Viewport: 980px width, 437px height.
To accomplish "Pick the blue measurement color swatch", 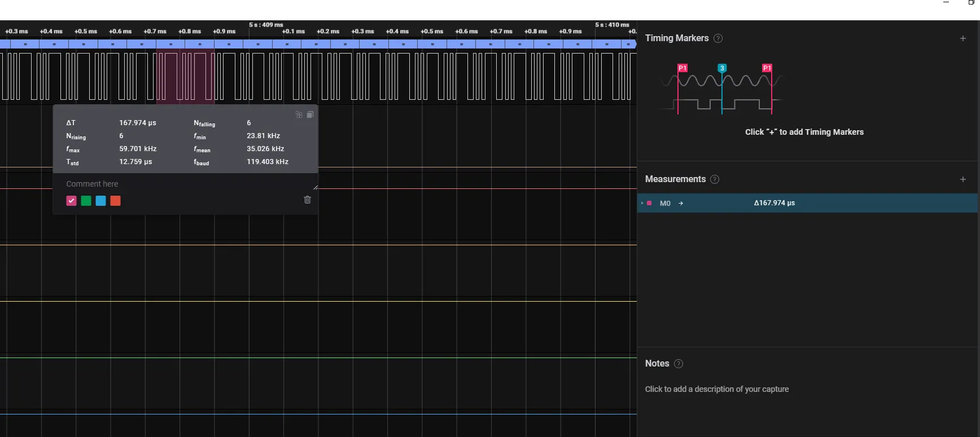I will click(100, 201).
